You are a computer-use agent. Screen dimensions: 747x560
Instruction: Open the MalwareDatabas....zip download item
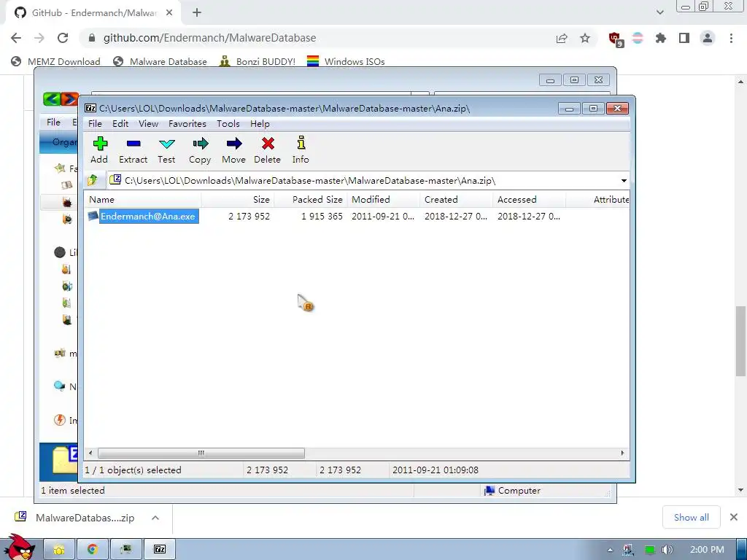75,518
